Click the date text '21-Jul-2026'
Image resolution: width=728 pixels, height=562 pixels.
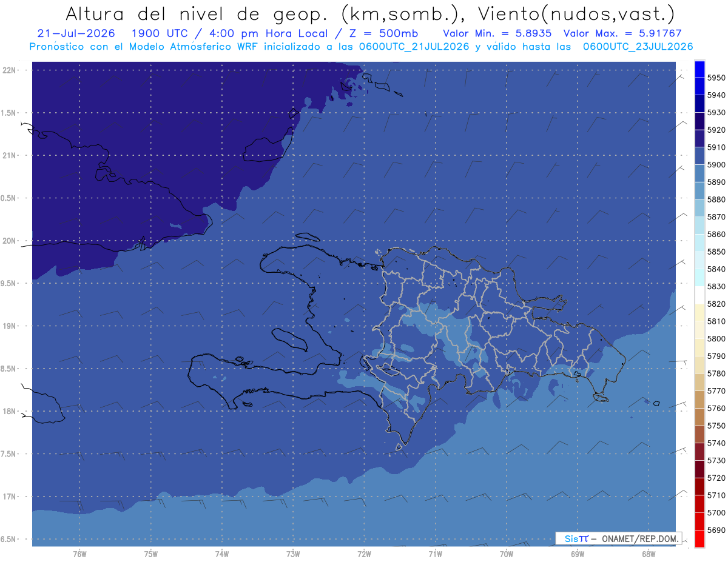[76, 33]
